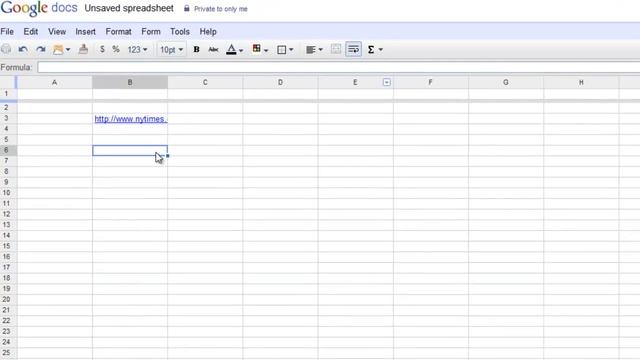This screenshot has width=640, height=360.
Task: Click the Print icon in toolbar
Action: (x=6, y=49)
